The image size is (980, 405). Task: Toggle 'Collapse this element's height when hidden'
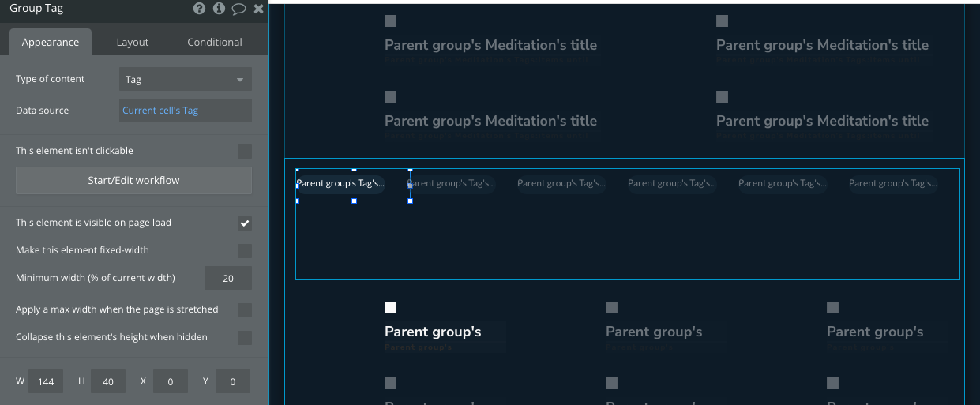[x=245, y=337]
